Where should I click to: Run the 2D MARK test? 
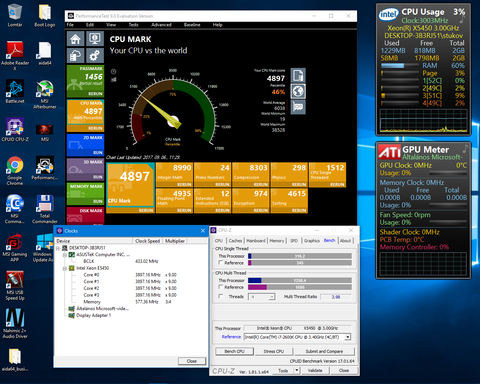pos(85,145)
